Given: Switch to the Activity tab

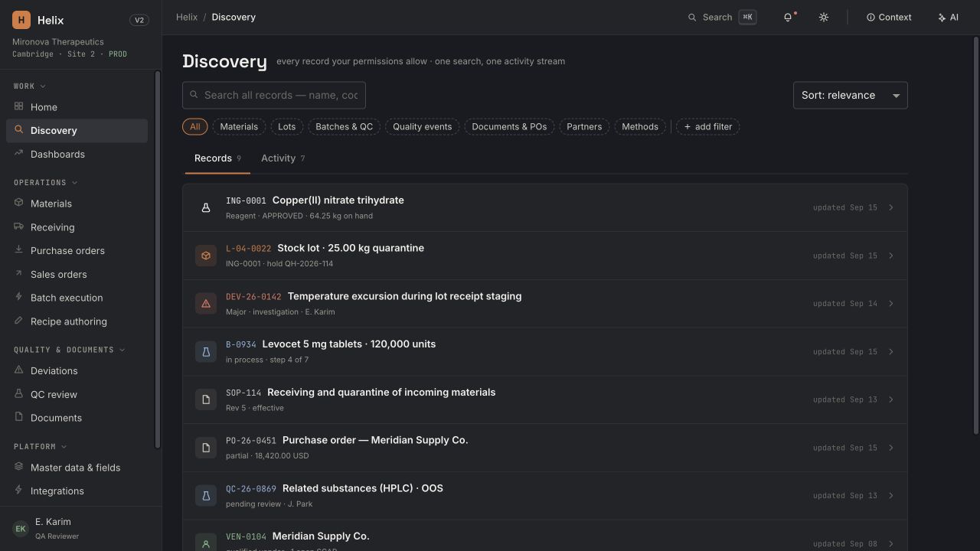Looking at the screenshot, I should point(283,158).
